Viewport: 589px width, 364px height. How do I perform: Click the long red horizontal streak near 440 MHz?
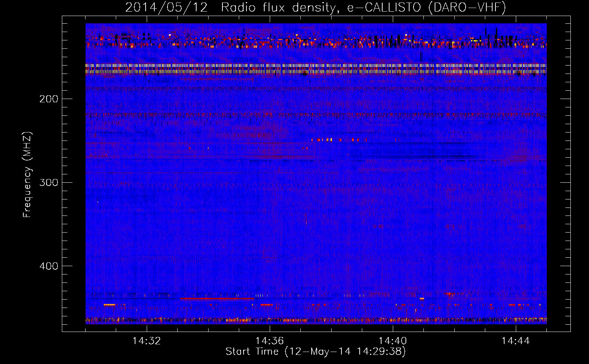[217, 298]
